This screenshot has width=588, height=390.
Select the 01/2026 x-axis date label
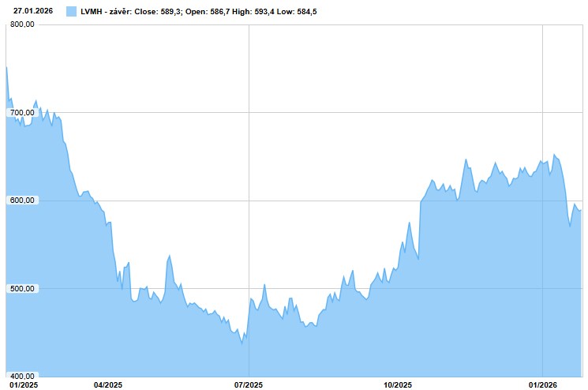[x=542, y=384]
